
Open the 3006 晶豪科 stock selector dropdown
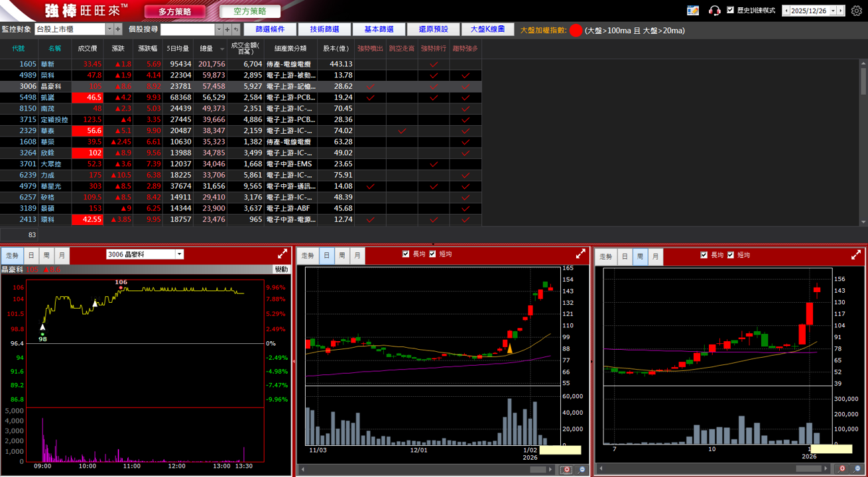pyautogui.click(x=179, y=254)
